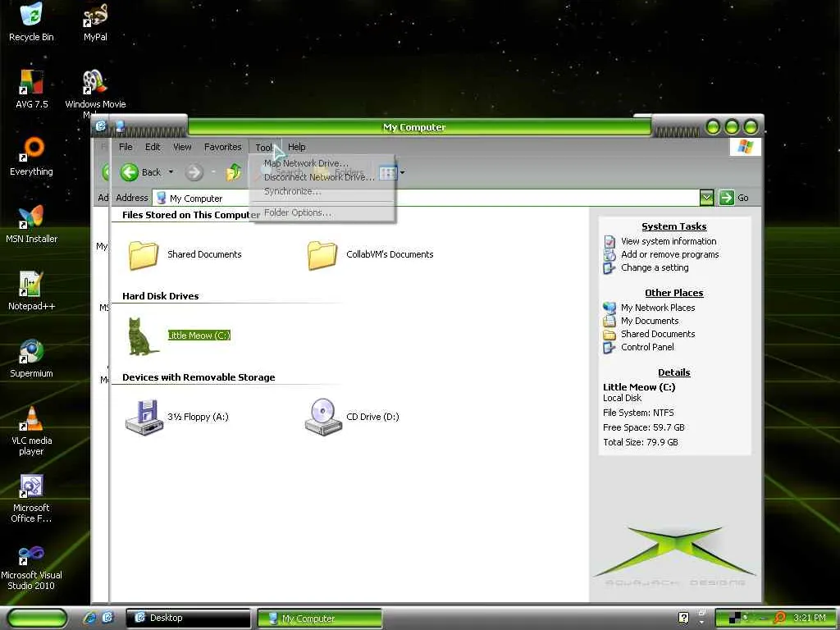840x630 pixels.
Task: Open the View menu
Action: 182,147
